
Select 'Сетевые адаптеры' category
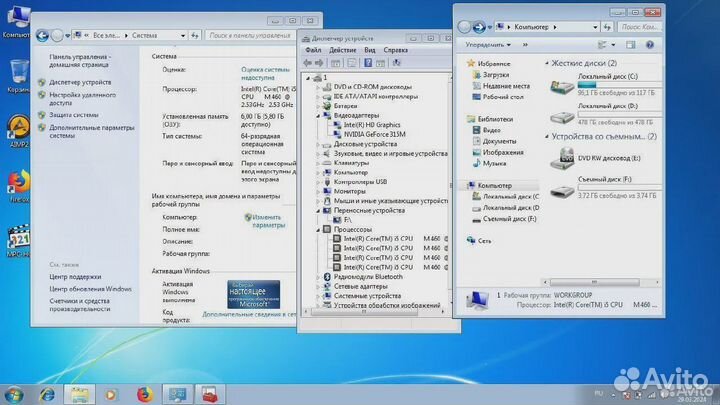pos(360,287)
